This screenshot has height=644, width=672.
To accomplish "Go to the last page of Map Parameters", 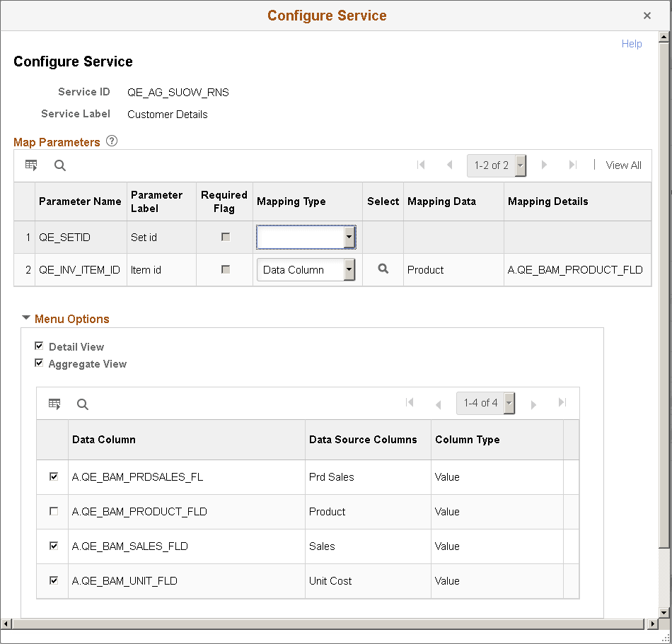I will (573, 165).
